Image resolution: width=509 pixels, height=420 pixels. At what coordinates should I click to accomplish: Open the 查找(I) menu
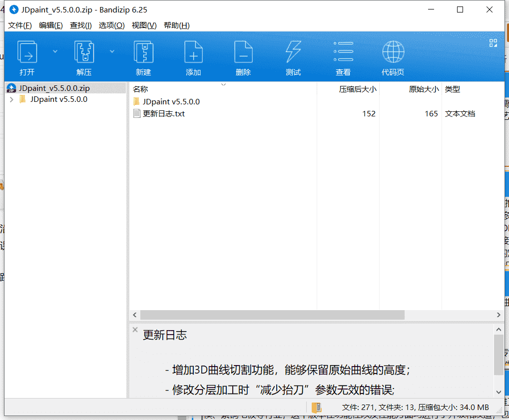click(x=80, y=25)
